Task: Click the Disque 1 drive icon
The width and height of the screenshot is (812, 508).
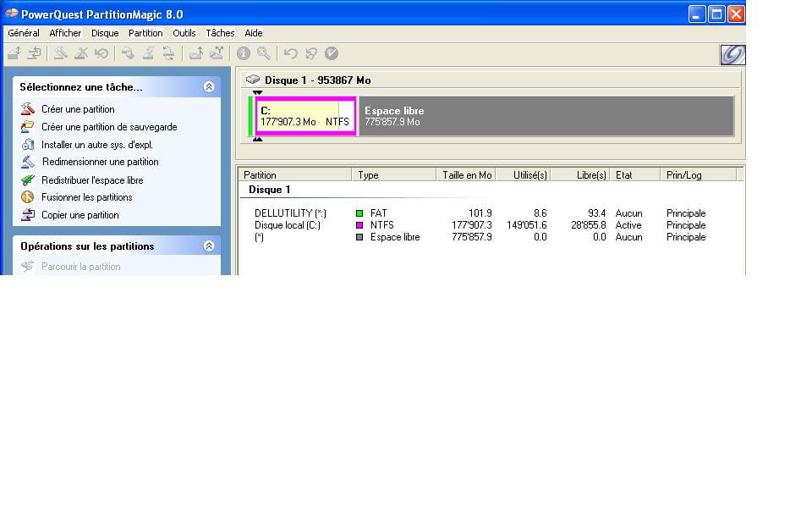Action: [253, 80]
